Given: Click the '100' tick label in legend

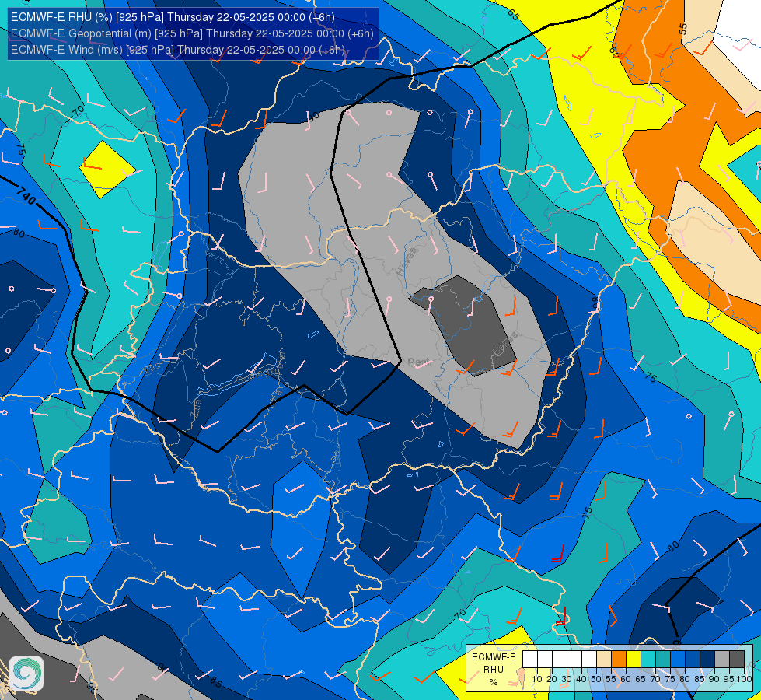Looking at the screenshot, I should (745, 679).
